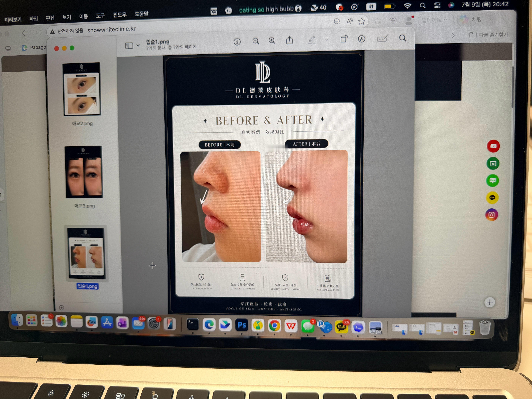Open Control Center toggles in menu bar
Image resolution: width=532 pixels, height=399 pixels.
pyautogui.click(x=437, y=5)
